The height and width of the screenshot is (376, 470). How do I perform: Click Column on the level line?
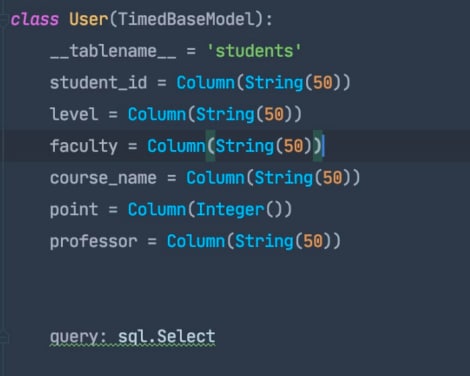(157, 114)
